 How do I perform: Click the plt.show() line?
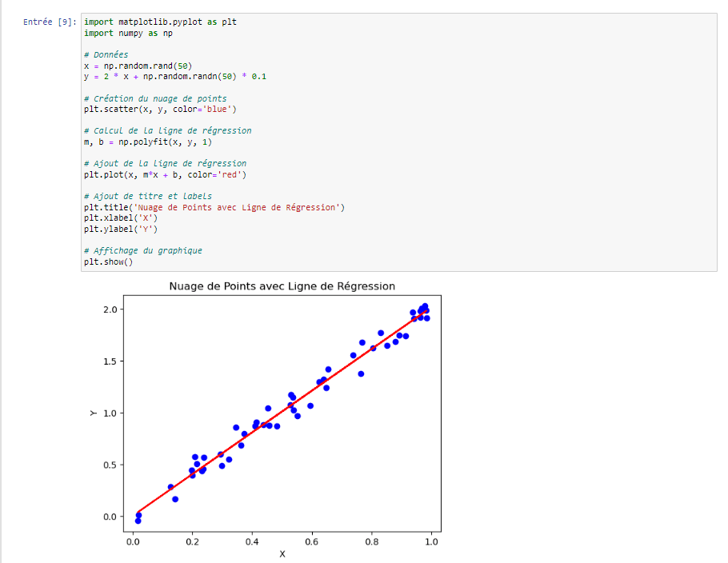coord(108,262)
